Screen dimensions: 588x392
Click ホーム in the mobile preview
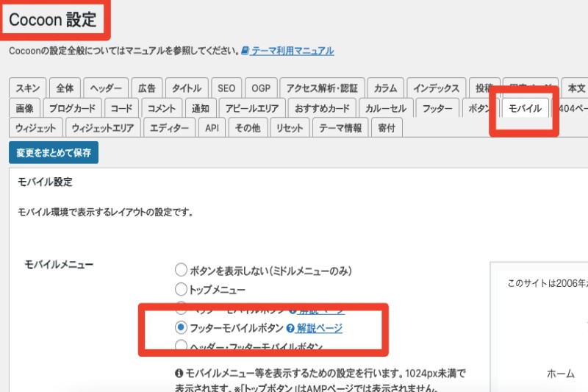(x=561, y=373)
